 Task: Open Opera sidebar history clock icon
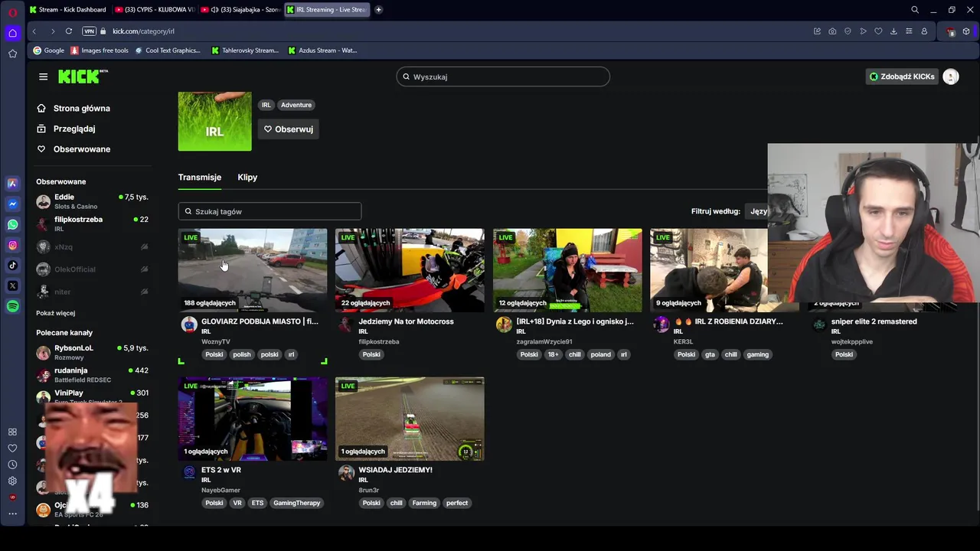point(12,465)
